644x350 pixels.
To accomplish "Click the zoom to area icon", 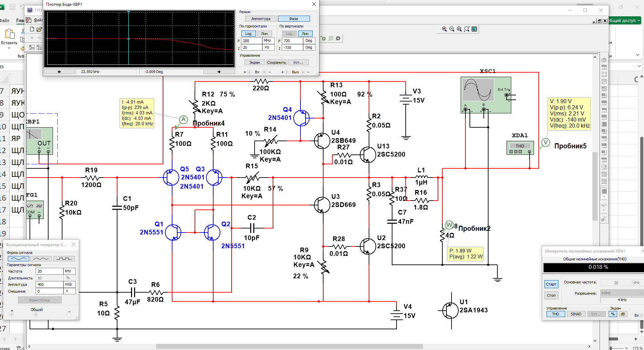I will [x=459, y=29].
